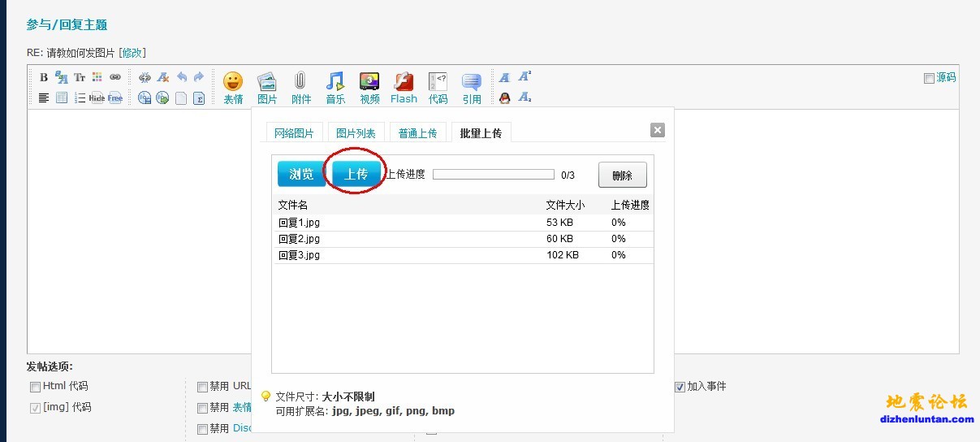
Task: Toggle bold text formatting
Action: pos(44,77)
